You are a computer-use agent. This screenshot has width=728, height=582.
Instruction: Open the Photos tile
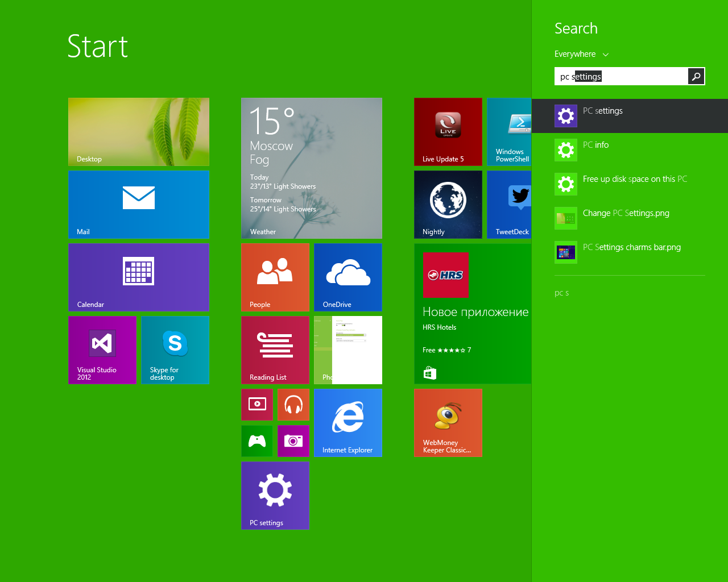[x=348, y=350]
